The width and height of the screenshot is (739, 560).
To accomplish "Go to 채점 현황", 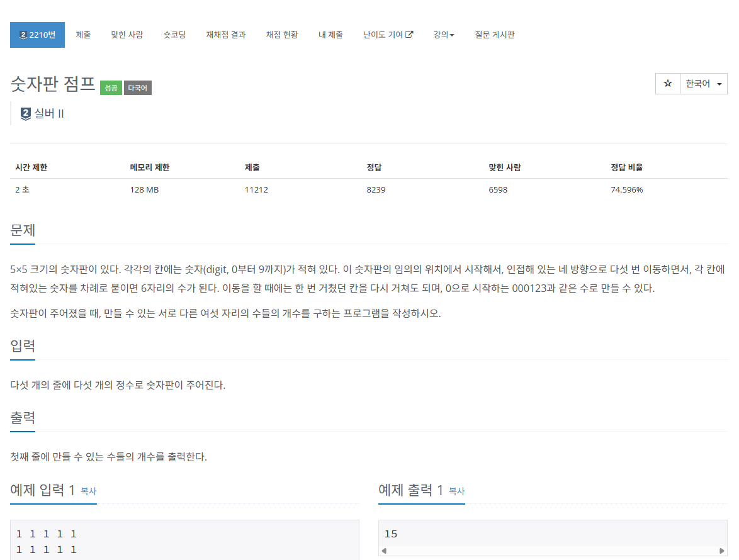I will (282, 35).
